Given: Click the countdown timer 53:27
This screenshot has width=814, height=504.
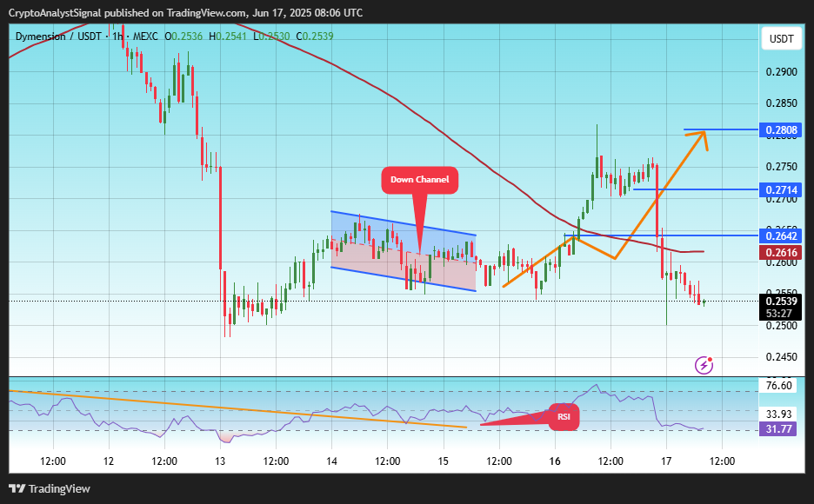Looking at the screenshot, I should (x=778, y=313).
